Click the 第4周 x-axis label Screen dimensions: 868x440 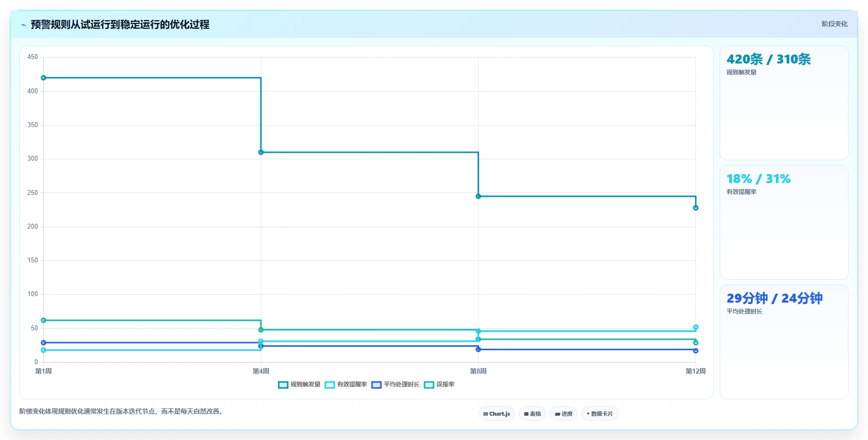pyautogui.click(x=261, y=371)
